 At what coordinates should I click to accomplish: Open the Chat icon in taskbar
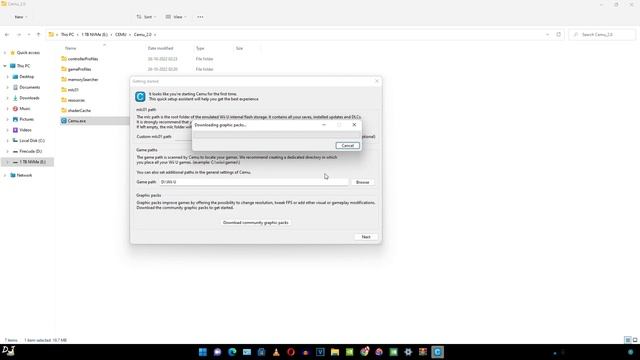(x=217, y=352)
